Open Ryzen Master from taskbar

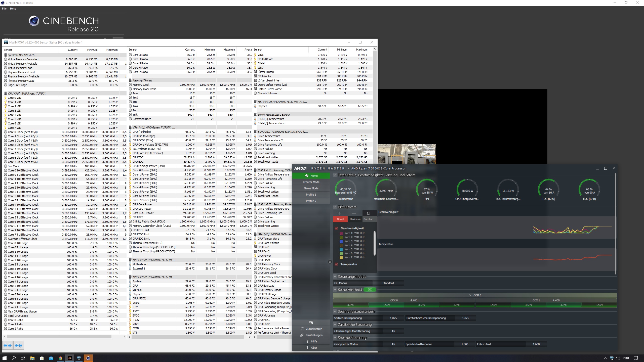pos(70,358)
